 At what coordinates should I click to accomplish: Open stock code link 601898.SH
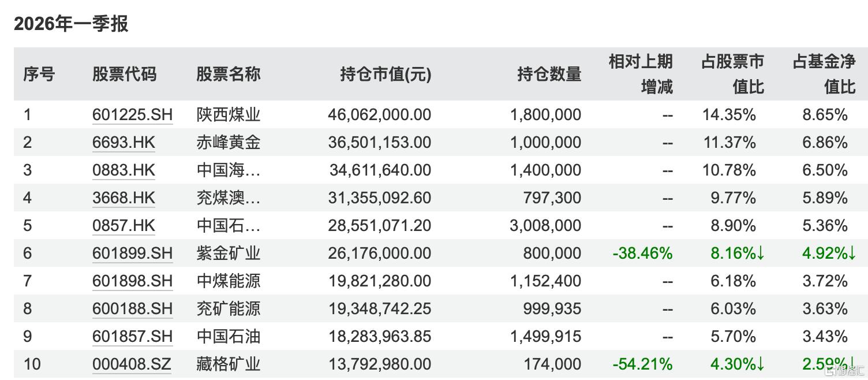click(x=132, y=281)
